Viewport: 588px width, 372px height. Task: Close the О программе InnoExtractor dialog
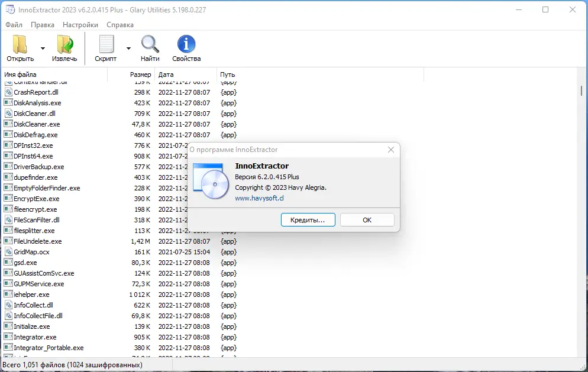(391, 150)
